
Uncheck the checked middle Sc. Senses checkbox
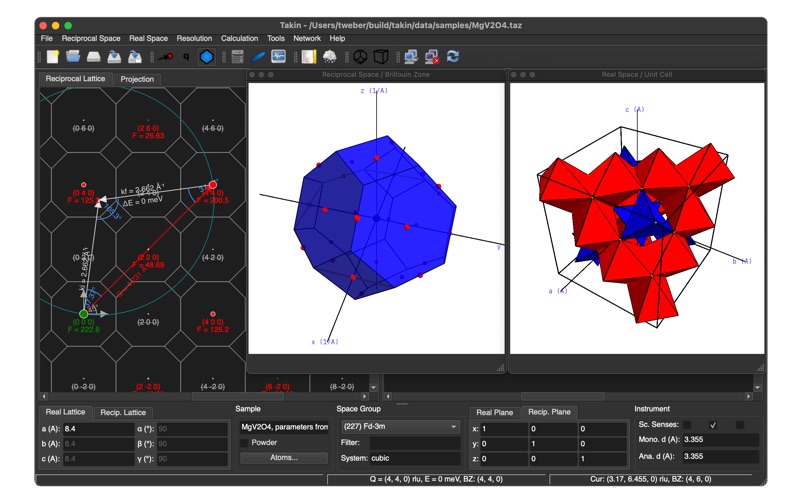(713, 425)
